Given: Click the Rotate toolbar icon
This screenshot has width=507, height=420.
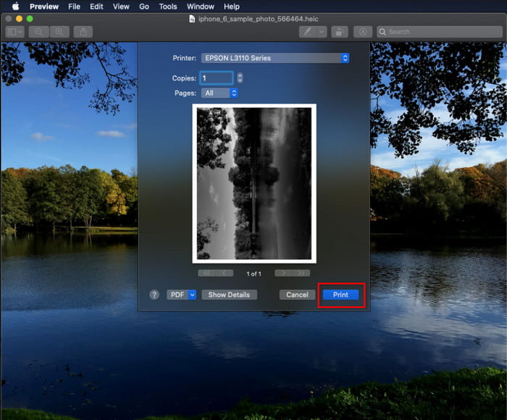Looking at the screenshot, I should (339, 32).
